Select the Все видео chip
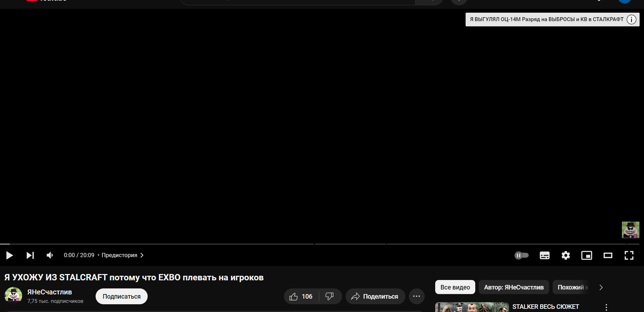Viewport: 644px width, 312px height. [455, 287]
